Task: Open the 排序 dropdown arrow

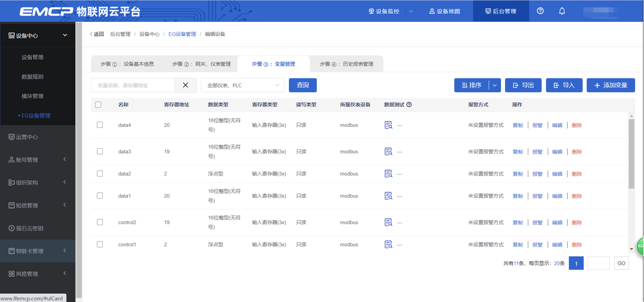Action: 495,85
